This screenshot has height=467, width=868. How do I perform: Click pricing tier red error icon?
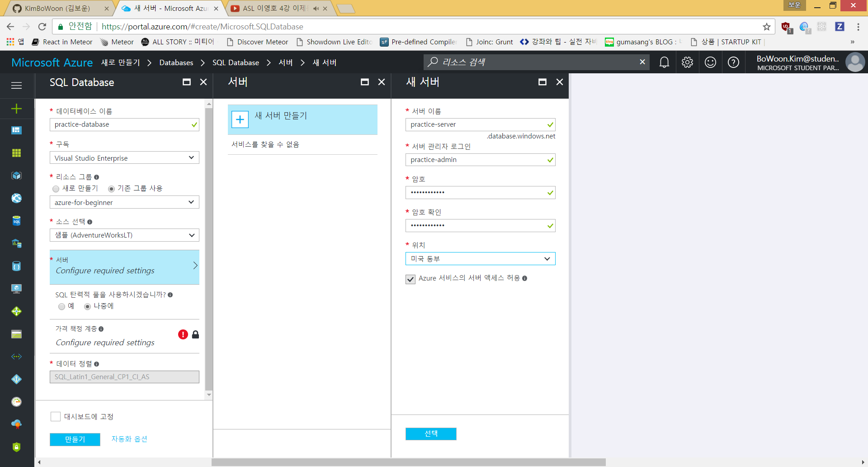(x=183, y=334)
